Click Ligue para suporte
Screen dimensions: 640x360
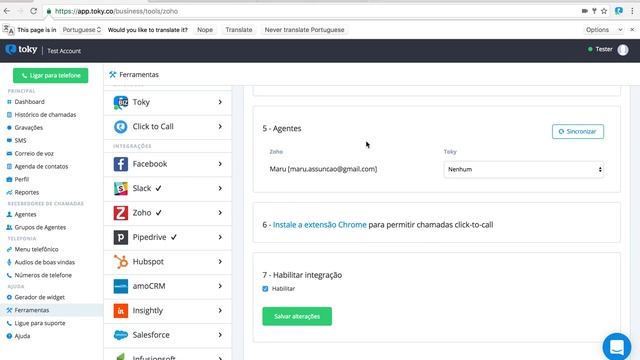(x=40, y=323)
